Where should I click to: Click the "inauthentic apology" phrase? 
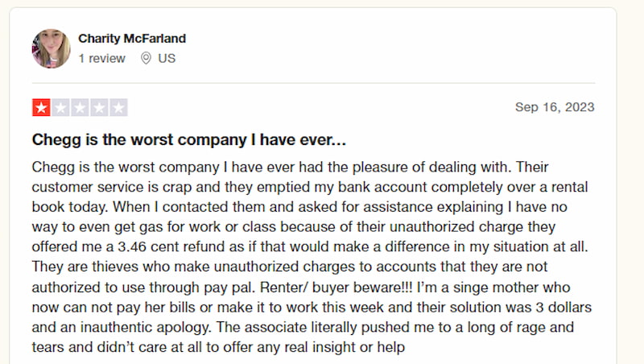[146, 327]
